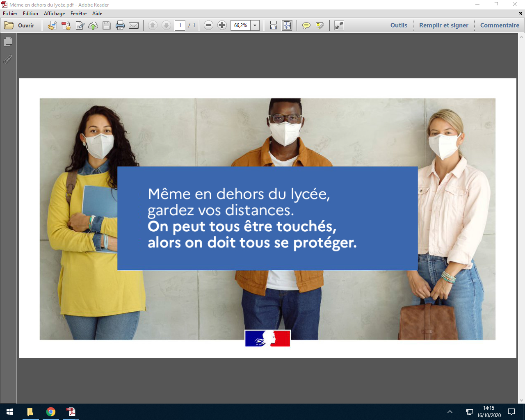Open the zoom percentage dropdown arrow
Screen dimensions: 525x420
tap(255, 25)
